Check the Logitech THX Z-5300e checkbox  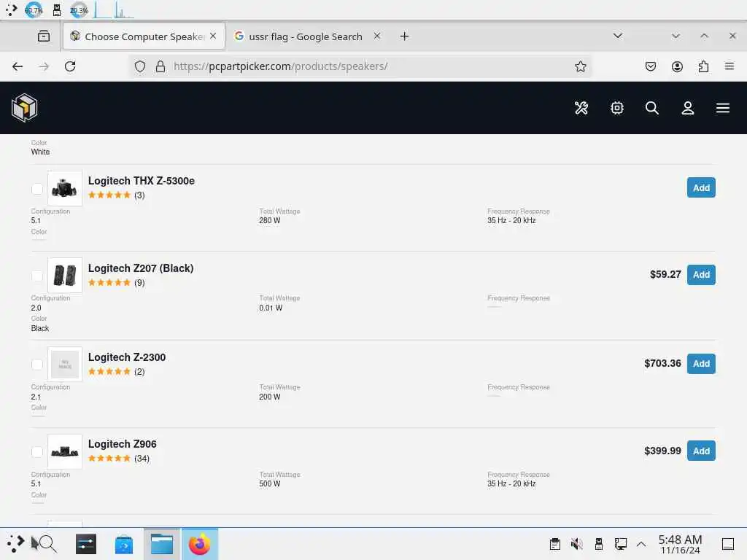click(x=37, y=189)
